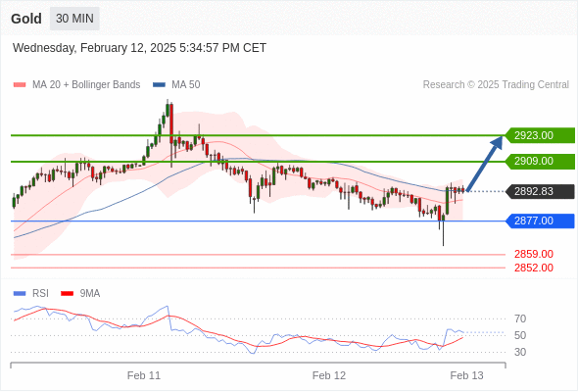Screen dimensions: 578x392
Task: Click the blue RSI legend swatch
Action: pyautogui.click(x=20, y=294)
